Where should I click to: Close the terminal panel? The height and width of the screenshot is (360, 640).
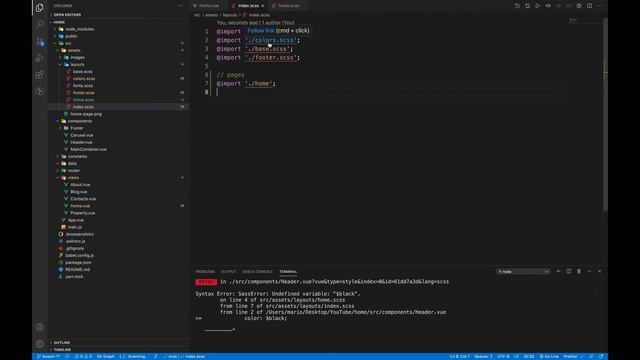(600, 271)
